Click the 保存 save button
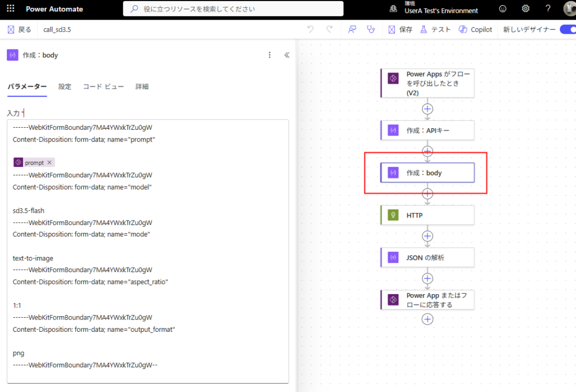 coord(400,30)
